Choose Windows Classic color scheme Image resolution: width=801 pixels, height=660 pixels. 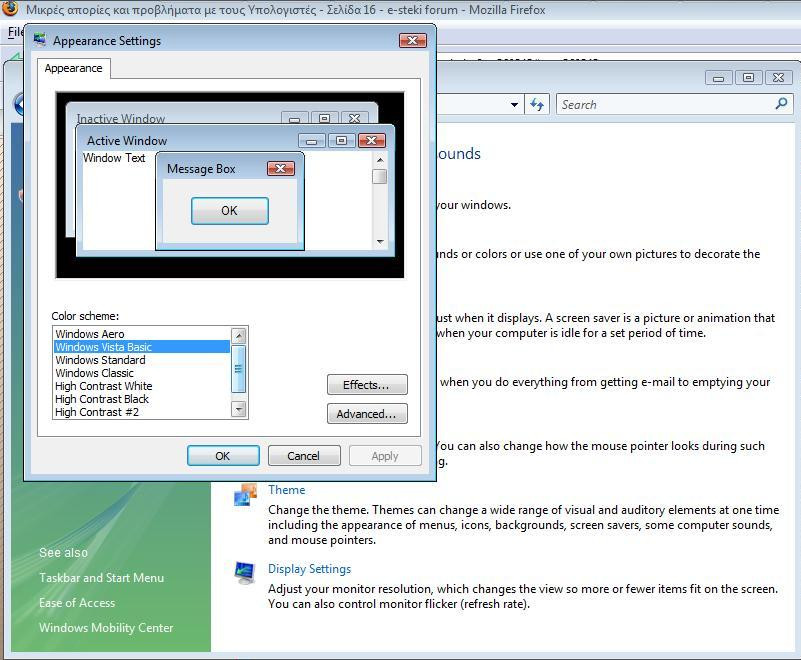[x=142, y=373]
